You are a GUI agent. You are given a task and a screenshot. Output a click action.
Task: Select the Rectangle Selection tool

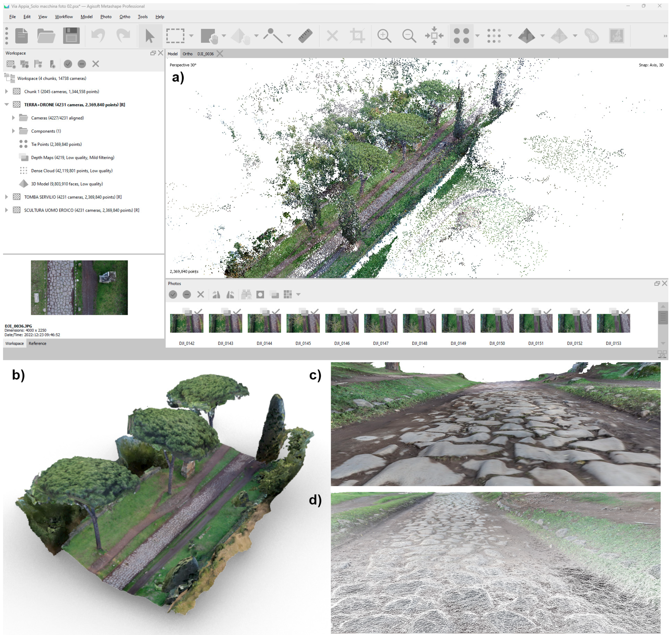click(x=175, y=36)
